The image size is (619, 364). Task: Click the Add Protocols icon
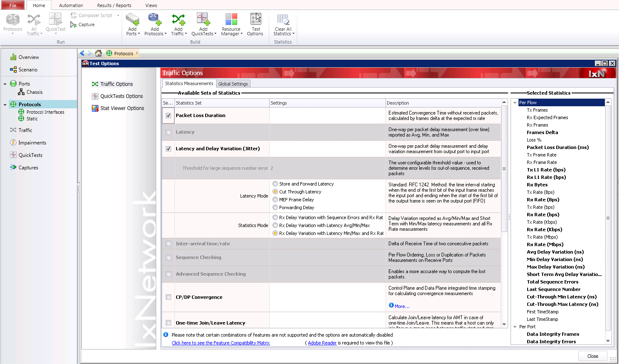coord(155,19)
